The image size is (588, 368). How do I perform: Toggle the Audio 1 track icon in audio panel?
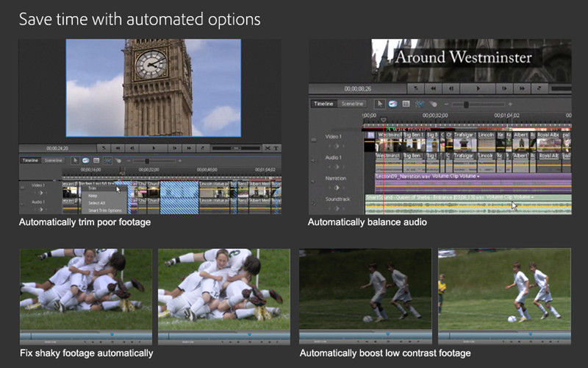click(314, 160)
